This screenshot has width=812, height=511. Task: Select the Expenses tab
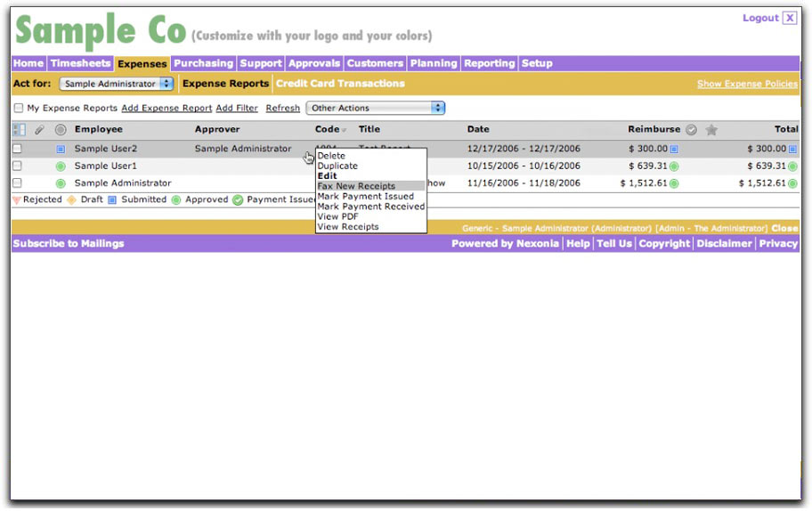(x=142, y=64)
